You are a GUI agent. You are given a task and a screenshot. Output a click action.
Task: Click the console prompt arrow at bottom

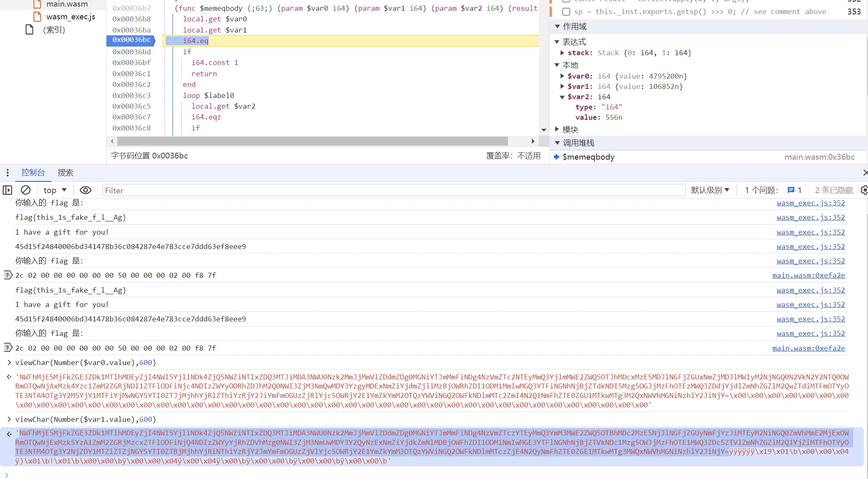coord(7,475)
